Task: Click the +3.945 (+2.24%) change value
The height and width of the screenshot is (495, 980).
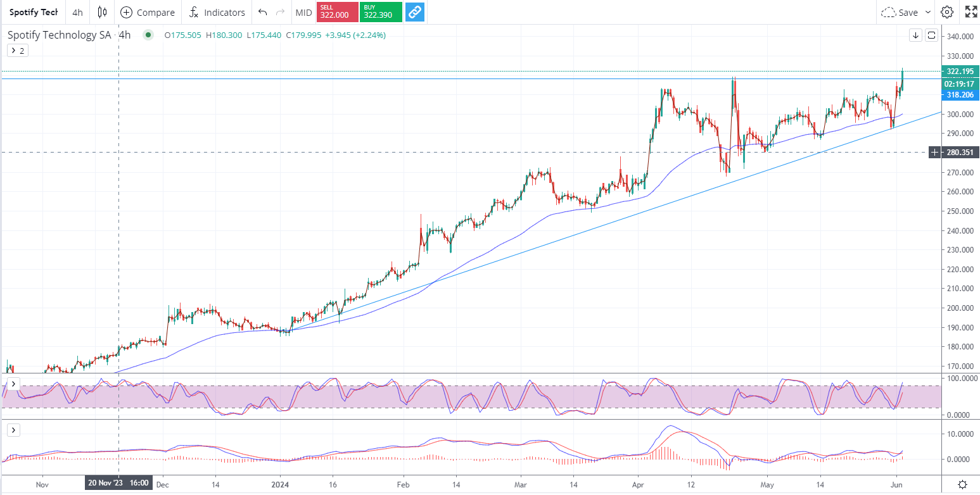Action: pos(355,35)
